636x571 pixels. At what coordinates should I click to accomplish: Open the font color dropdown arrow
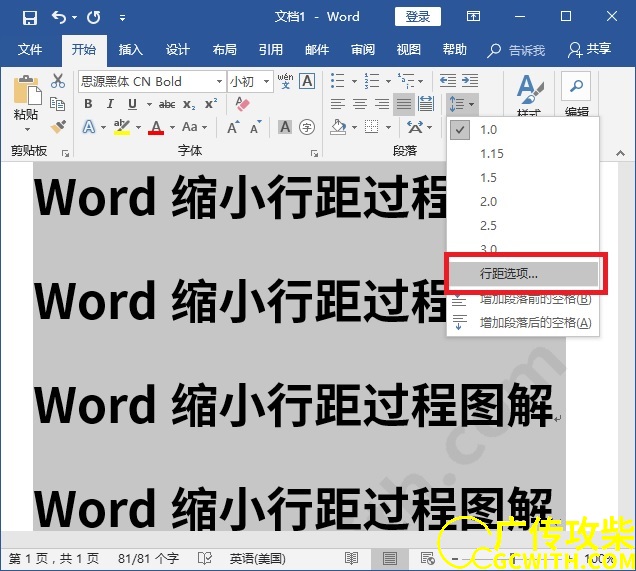(x=172, y=128)
